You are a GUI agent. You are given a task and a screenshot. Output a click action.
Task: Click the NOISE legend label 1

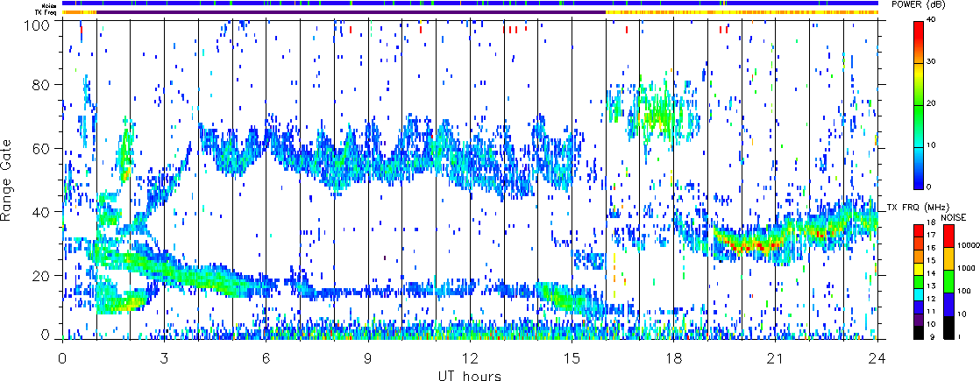[x=959, y=336]
